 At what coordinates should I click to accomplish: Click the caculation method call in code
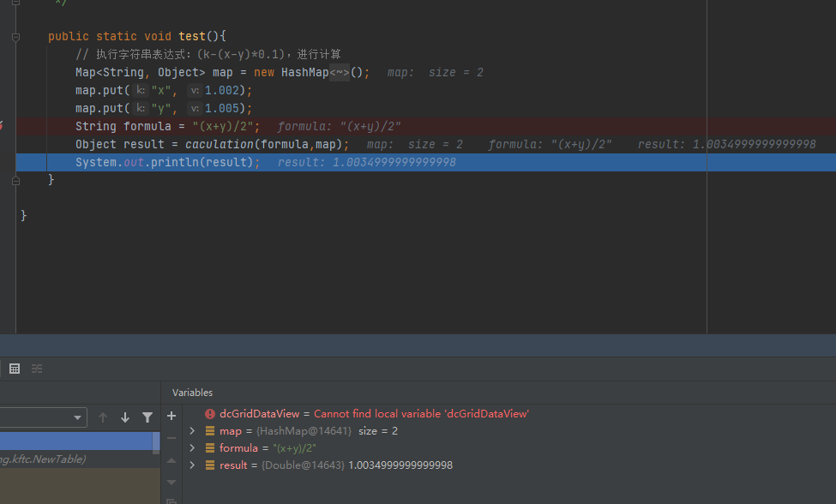(220, 144)
